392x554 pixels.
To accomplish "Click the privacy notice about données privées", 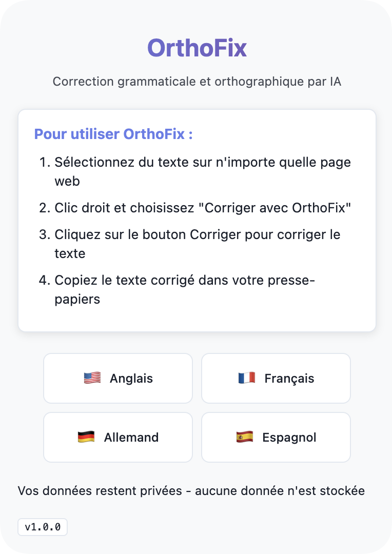I will click(191, 491).
